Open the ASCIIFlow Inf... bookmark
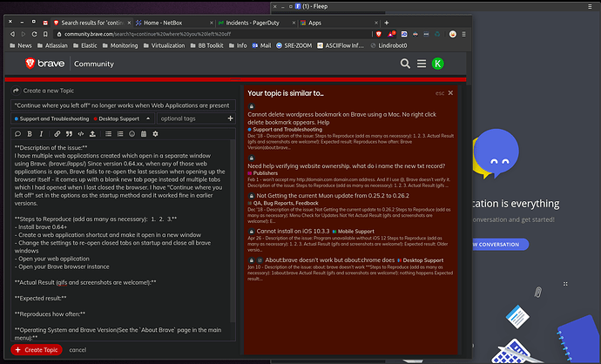Image resolution: width=601 pixels, height=364 pixels. (x=341, y=45)
